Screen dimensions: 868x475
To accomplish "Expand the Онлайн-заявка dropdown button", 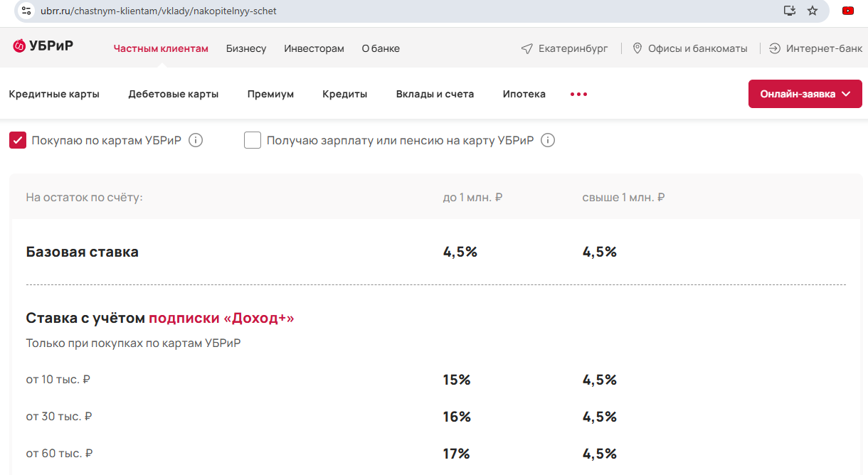I will 805,94.
